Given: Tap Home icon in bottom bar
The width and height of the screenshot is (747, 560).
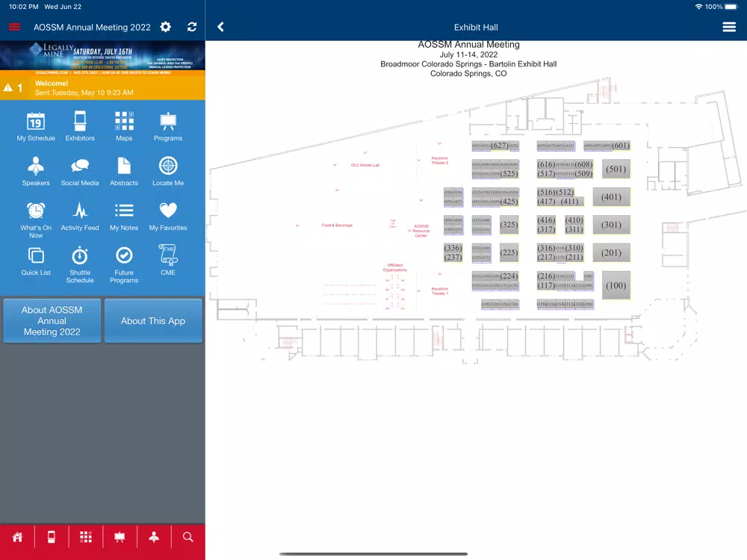Looking at the screenshot, I should coord(18,537).
